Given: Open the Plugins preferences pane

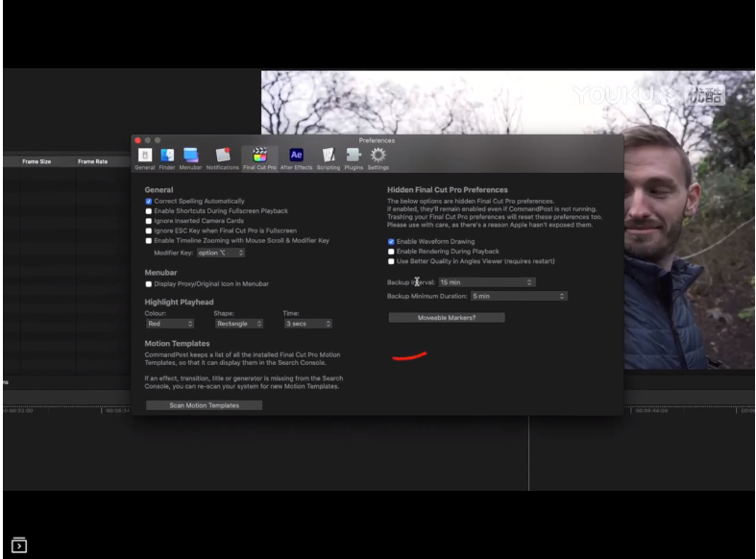Looking at the screenshot, I should click(x=354, y=158).
